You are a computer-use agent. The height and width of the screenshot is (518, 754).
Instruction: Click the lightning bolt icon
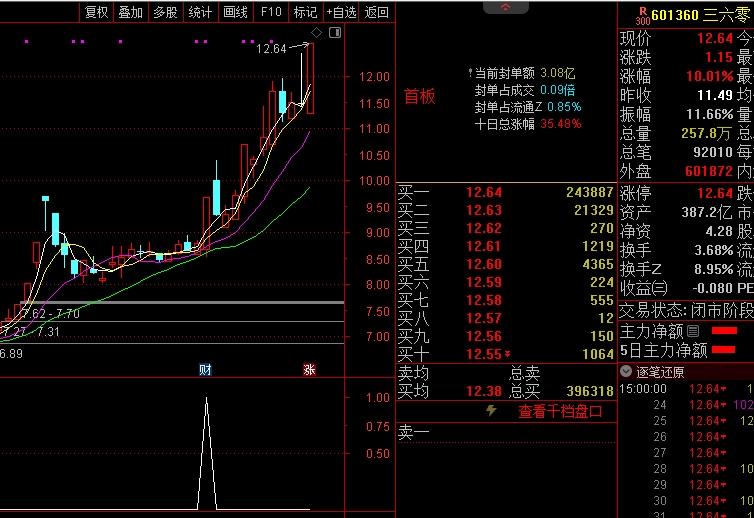coord(491,410)
